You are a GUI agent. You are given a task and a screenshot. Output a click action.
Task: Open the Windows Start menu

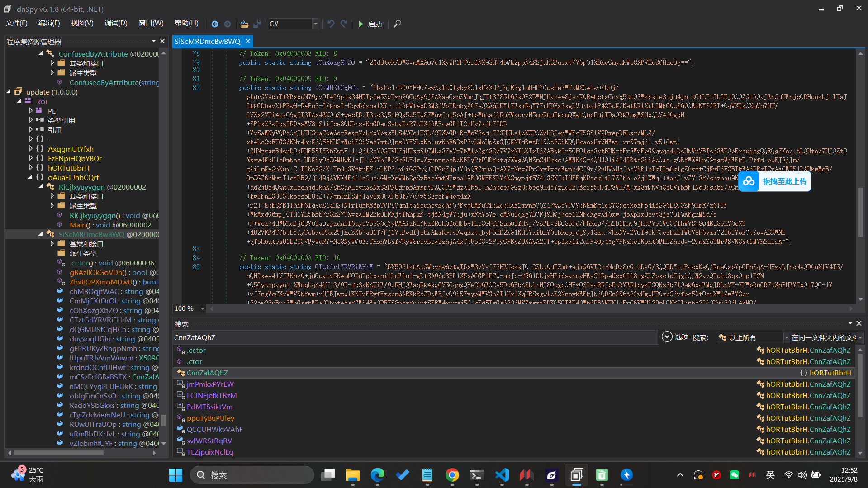tap(175, 475)
